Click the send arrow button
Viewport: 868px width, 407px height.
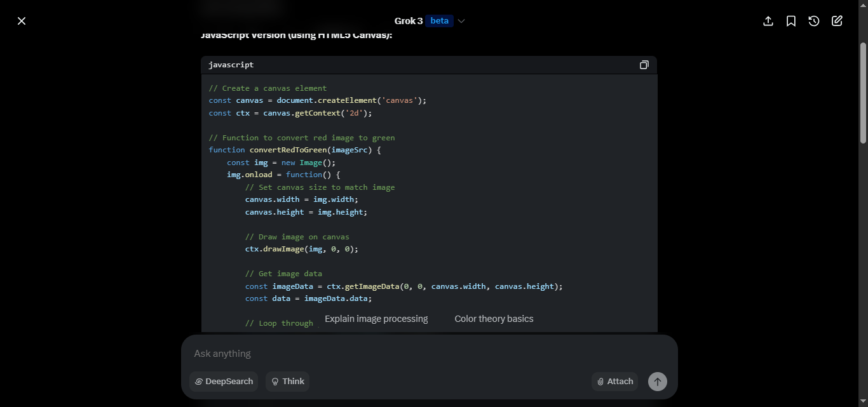pyautogui.click(x=658, y=381)
